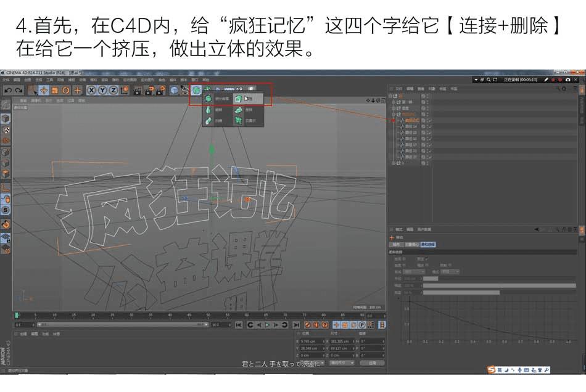Expand the bottom null object named 1

click(393, 163)
